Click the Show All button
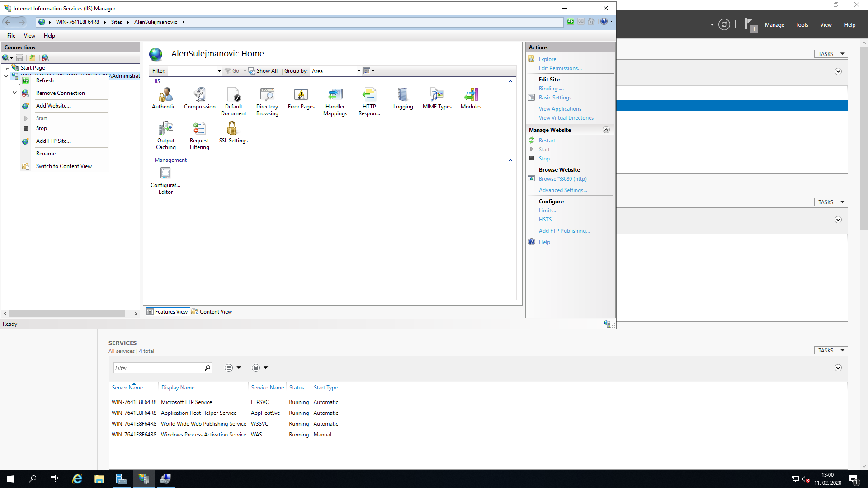 pyautogui.click(x=263, y=71)
